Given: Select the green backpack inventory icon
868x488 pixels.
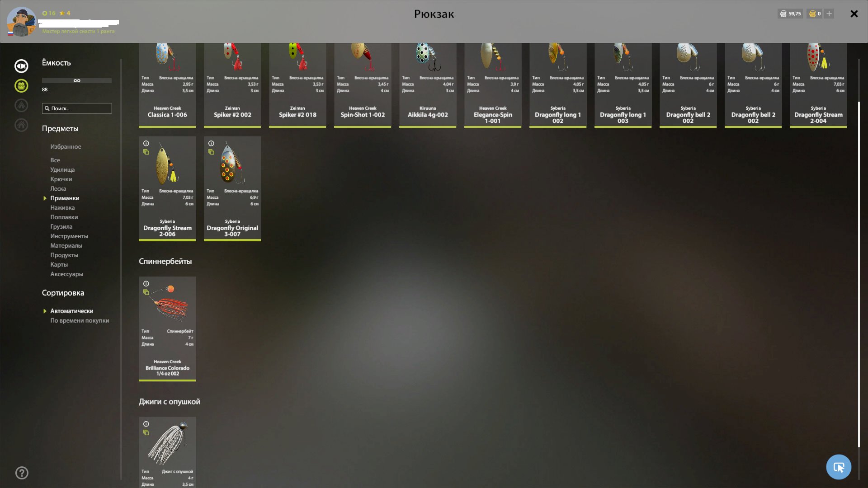Looking at the screenshot, I should coord(21,86).
